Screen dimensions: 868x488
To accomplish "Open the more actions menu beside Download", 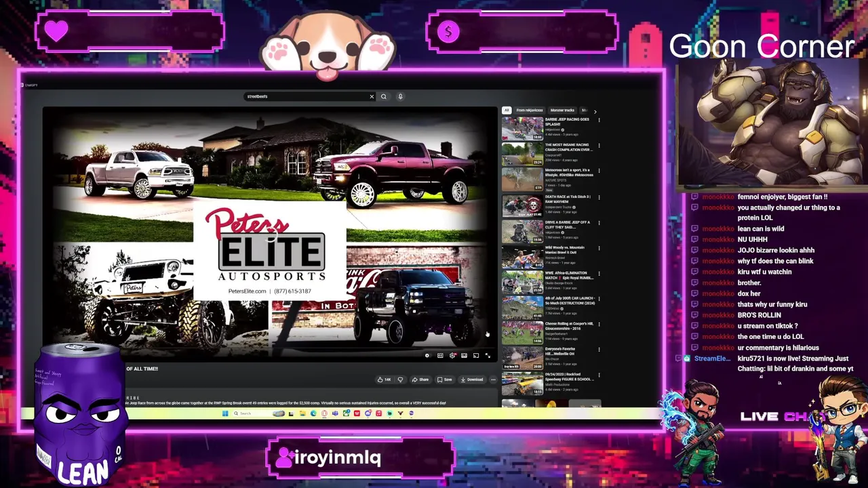I will pyautogui.click(x=493, y=380).
